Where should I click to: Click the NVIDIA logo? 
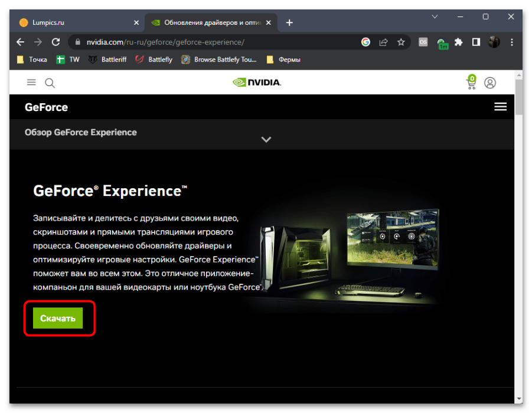pos(257,83)
